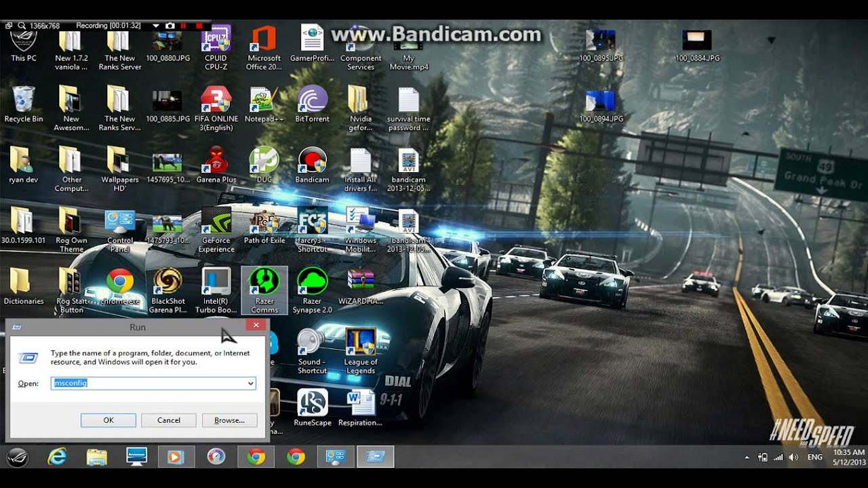Open the ROG Start button
The width and height of the screenshot is (868, 488).
click(16, 457)
